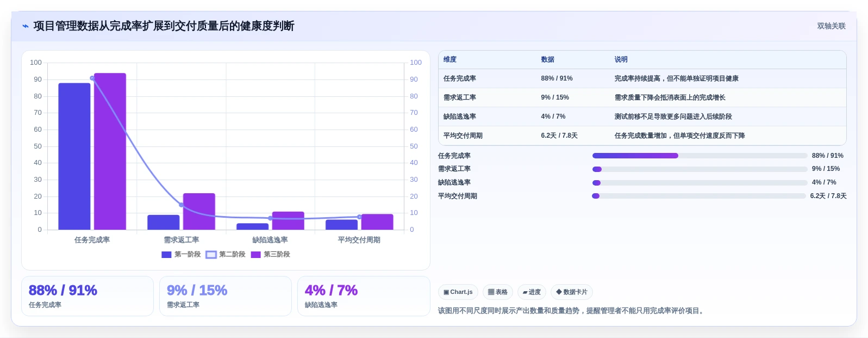Click the 任务完成率 x-axis label
This screenshot has height=338, width=868.
coord(92,240)
